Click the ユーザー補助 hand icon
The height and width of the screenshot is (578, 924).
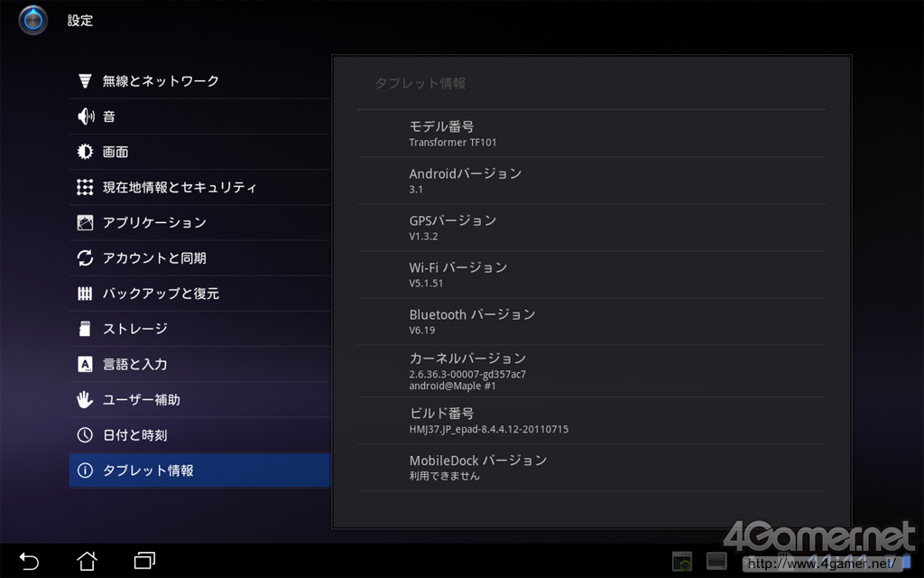[85, 399]
